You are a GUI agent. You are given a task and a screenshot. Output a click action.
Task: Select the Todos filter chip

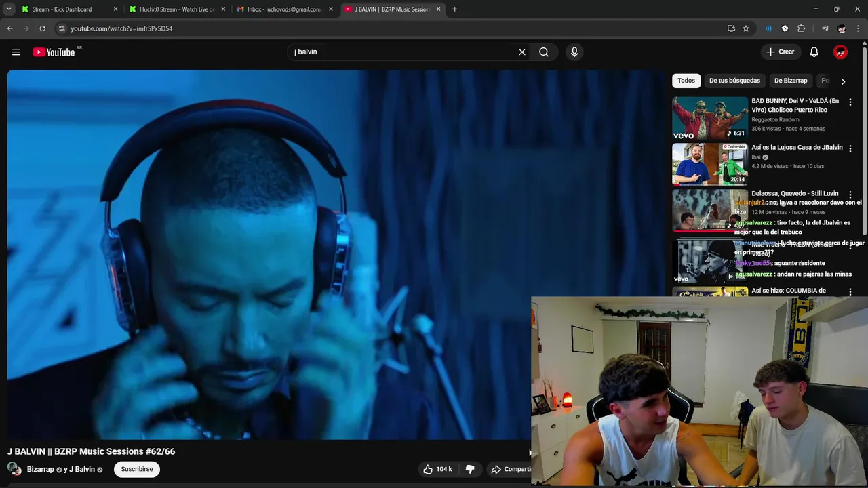[686, 81]
